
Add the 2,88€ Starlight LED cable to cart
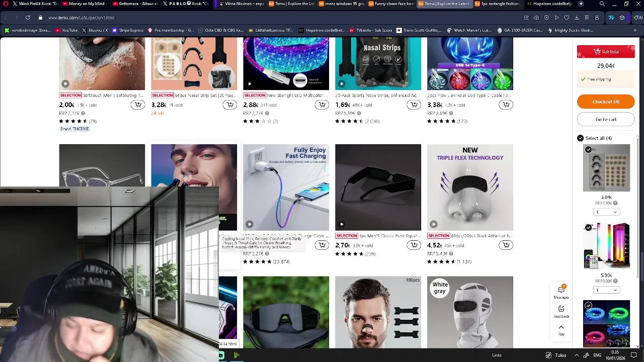(322, 105)
